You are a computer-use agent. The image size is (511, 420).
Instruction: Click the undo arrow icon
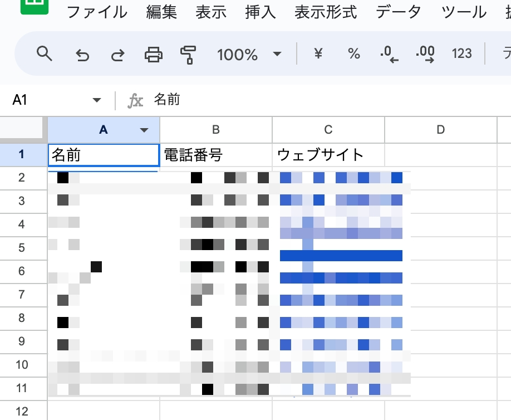[x=82, y=54]
